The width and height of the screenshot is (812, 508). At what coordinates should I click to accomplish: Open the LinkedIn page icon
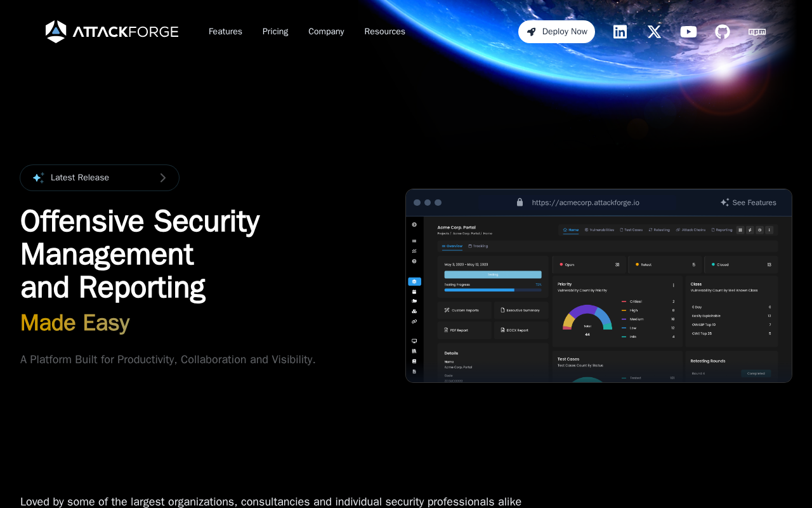[620, 32]
